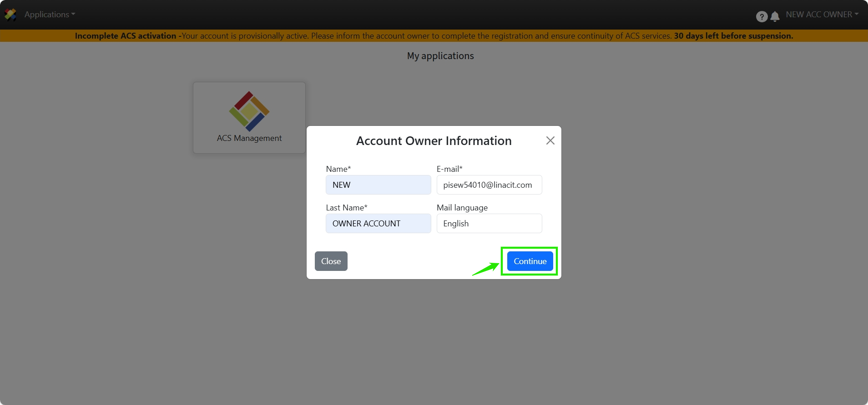Click the Name* field label

pyautogui.click(x=338, y=169)
